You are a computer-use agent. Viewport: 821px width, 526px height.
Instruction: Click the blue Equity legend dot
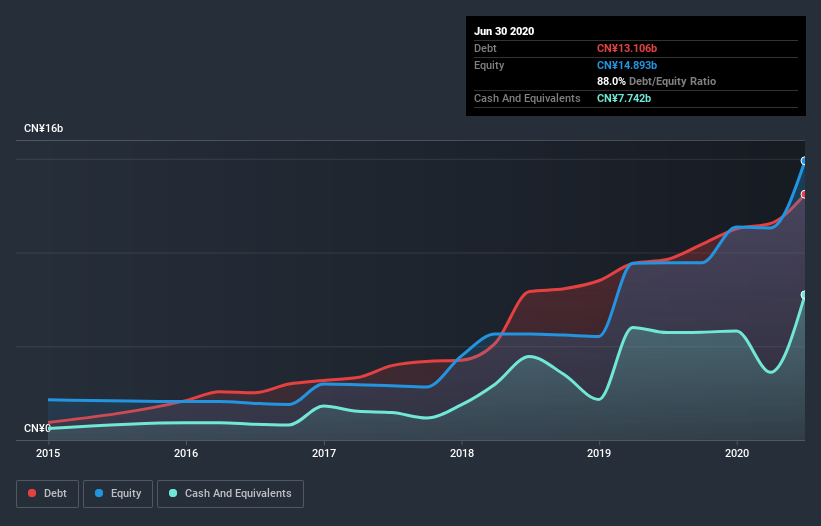99,493
